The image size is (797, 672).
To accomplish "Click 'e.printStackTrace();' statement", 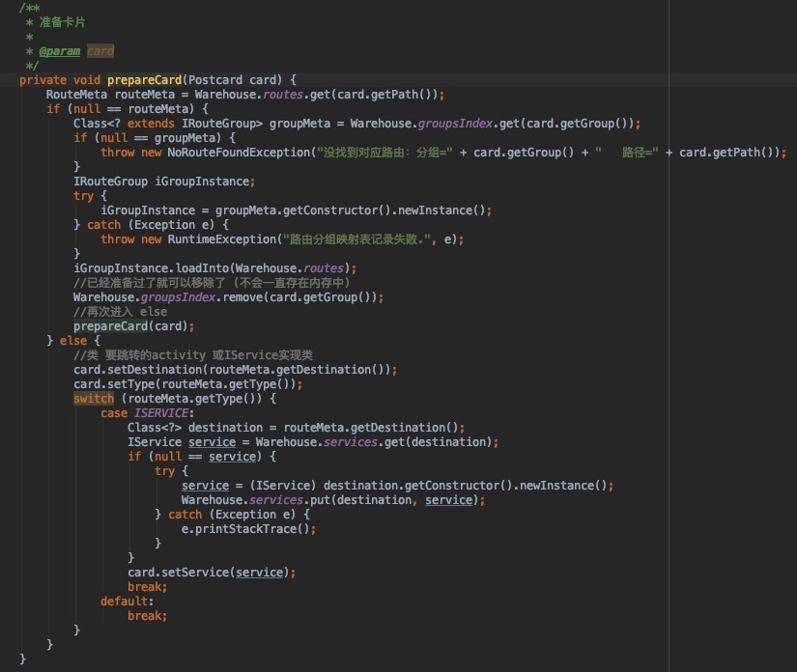I will 248,529.
